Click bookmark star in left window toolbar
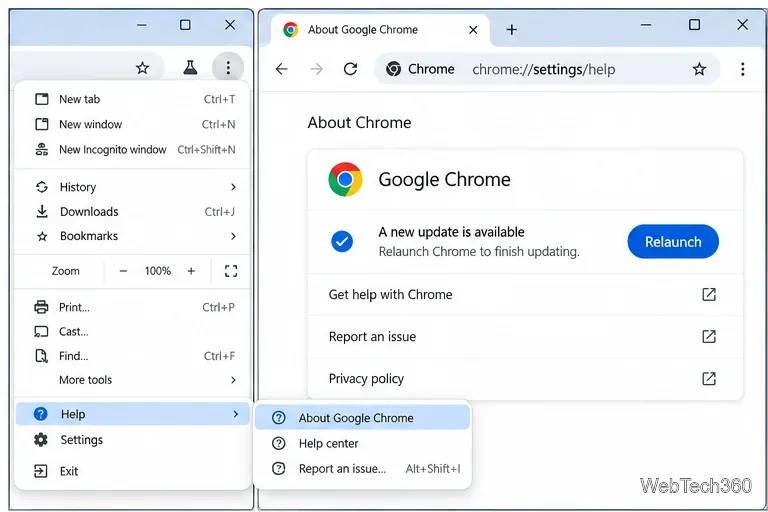 coord(143,68)
